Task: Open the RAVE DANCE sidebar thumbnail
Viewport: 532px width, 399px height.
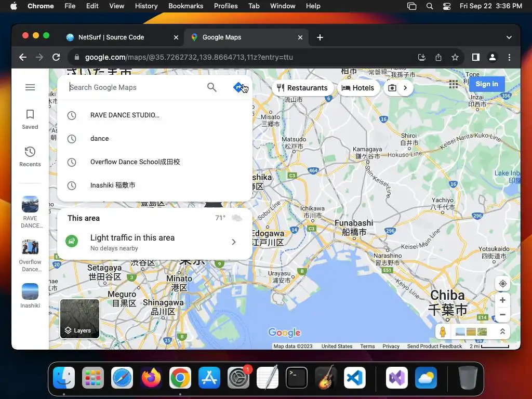Action: [30, 212]
